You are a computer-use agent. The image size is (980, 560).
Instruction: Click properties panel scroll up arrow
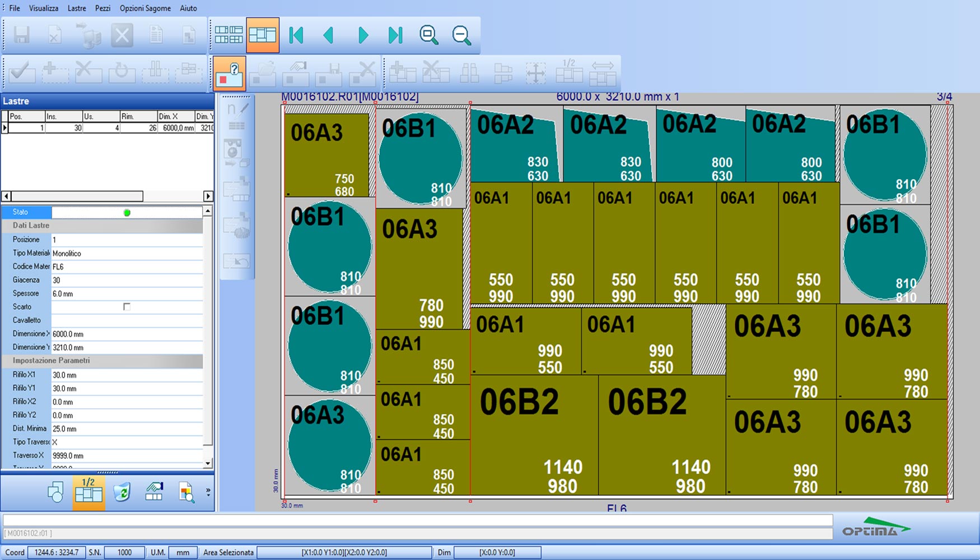[x=208, y=212]
